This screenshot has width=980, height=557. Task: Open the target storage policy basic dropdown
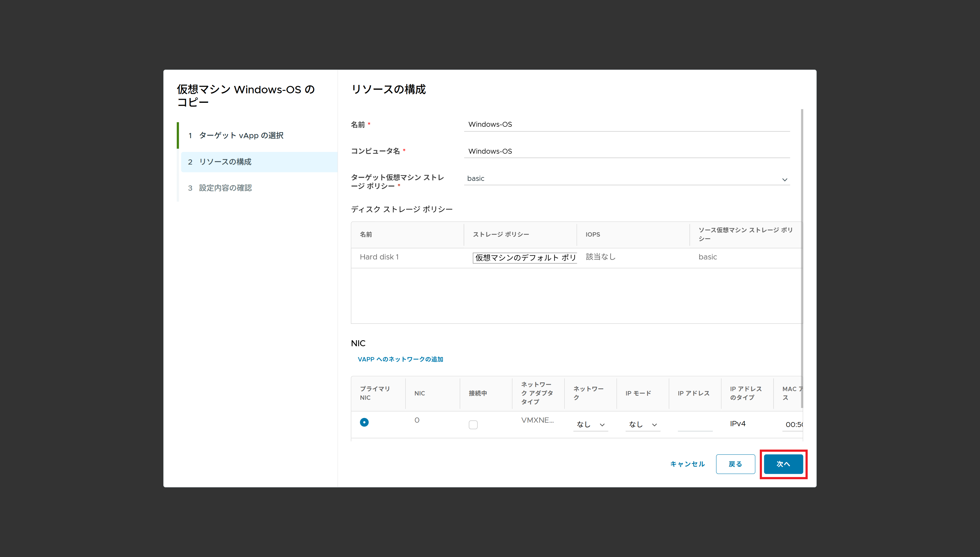point(627,179)
